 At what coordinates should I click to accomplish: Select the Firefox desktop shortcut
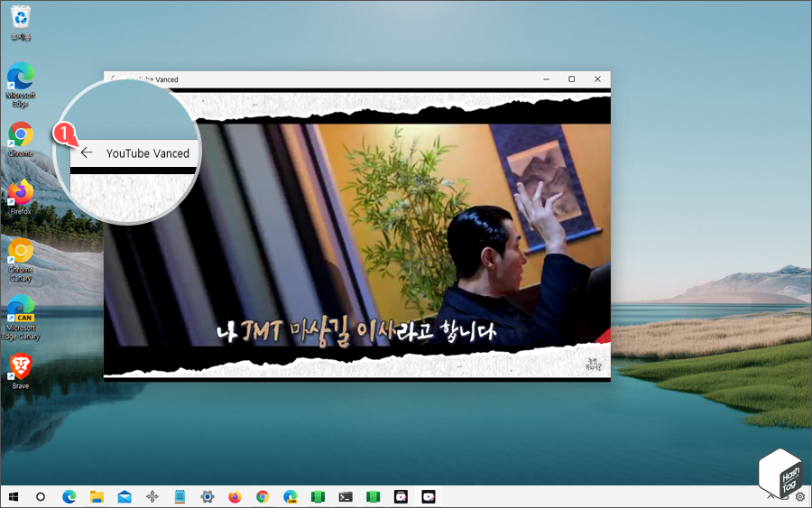[x=21, y=198]
